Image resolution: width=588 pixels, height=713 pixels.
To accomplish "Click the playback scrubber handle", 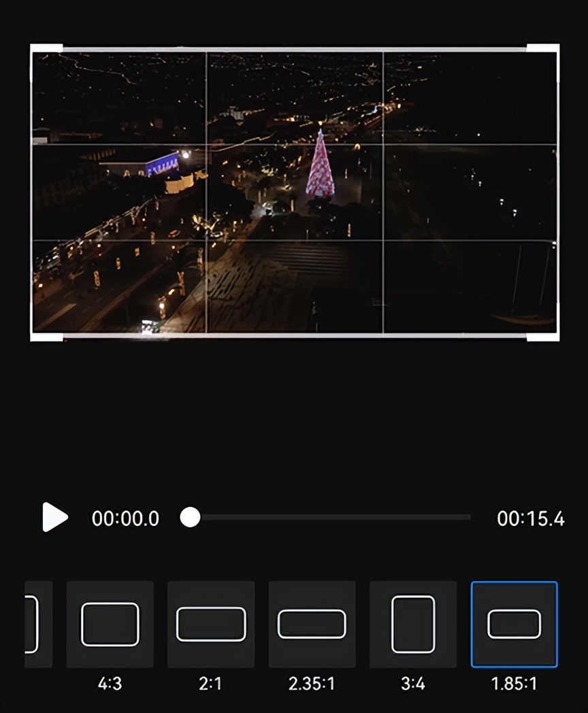I will [x=190, y=518].
